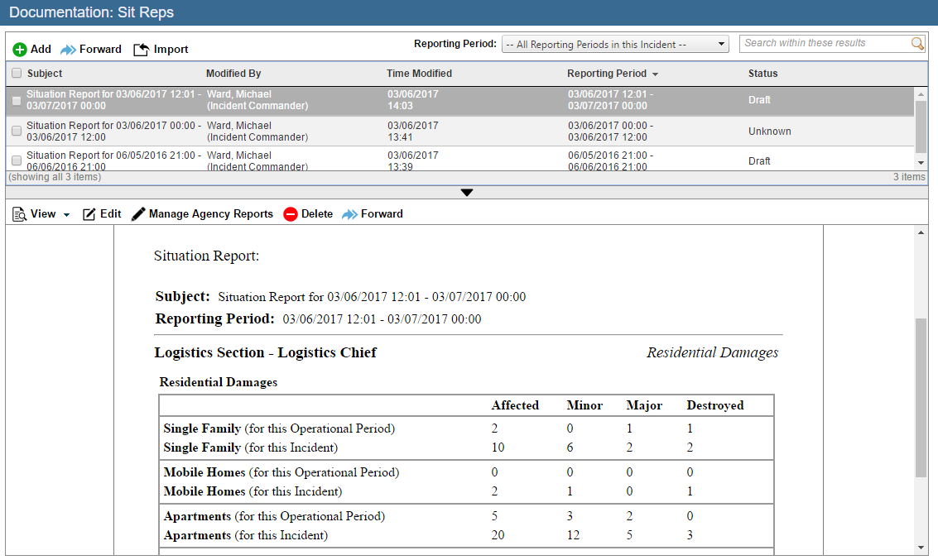Forward the report from the lower toolbar
The width and height of the screenshot is (938, 560).
tap(373, 213)
